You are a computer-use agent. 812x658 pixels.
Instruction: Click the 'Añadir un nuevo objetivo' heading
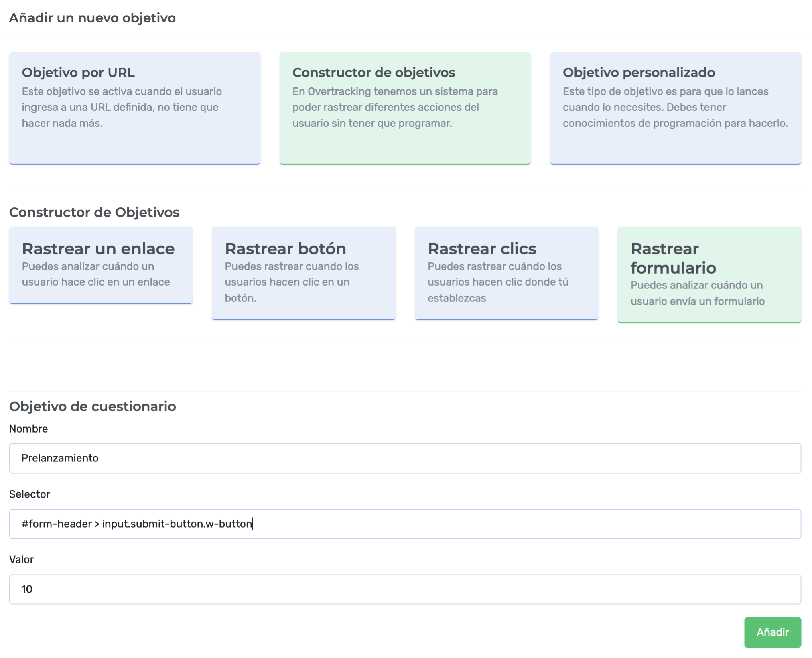click(92, 18)
